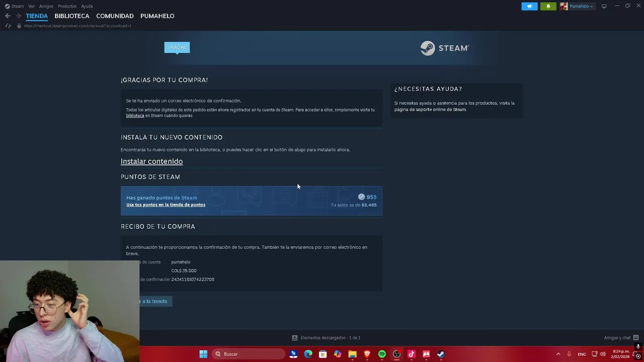Open TikTok app from the taskbar

[411, 354]
